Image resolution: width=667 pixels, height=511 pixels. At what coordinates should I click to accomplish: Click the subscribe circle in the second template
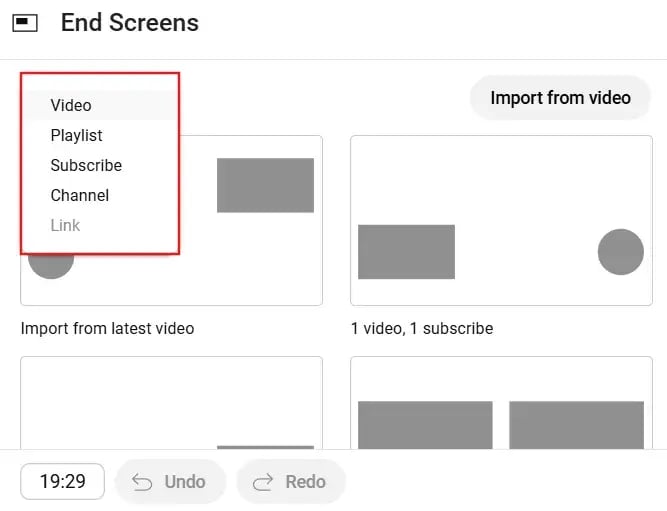[620, 251]
